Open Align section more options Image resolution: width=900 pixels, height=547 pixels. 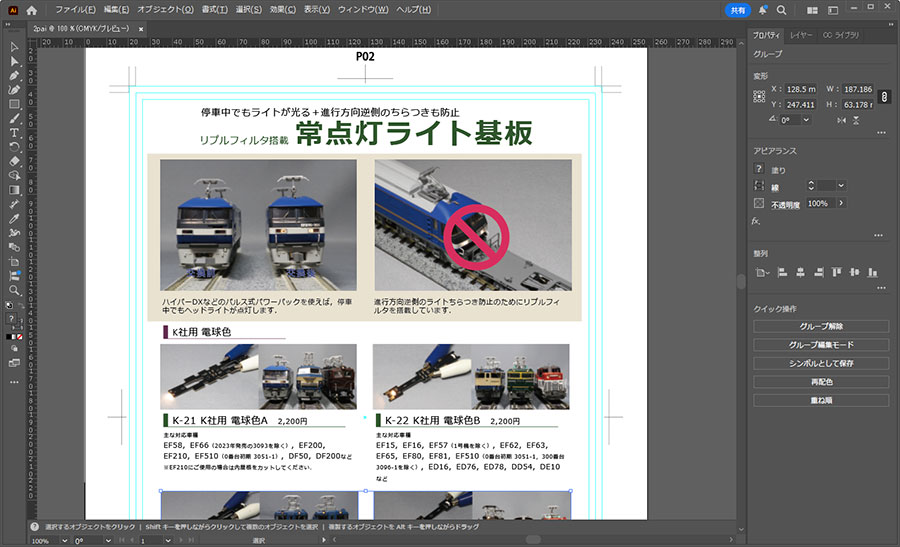click(881, 288)
